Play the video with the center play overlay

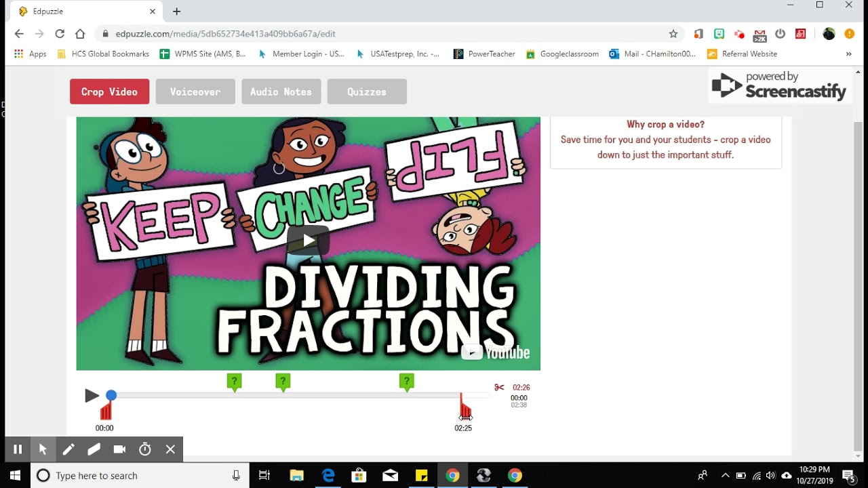(309, 240)
